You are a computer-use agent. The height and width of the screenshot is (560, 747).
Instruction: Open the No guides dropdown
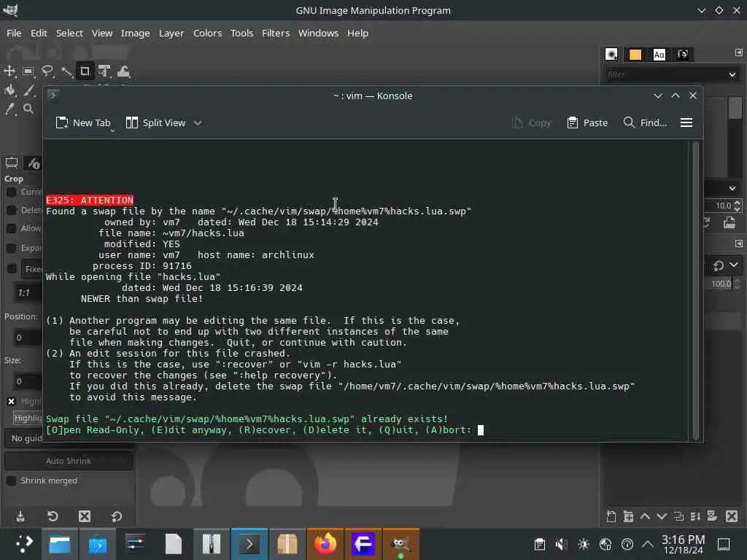coord(24,438)
